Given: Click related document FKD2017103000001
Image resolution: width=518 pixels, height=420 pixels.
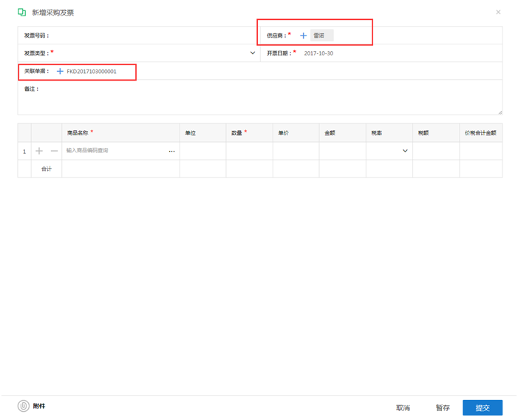Looking at the screenshot, I should 92,72.
